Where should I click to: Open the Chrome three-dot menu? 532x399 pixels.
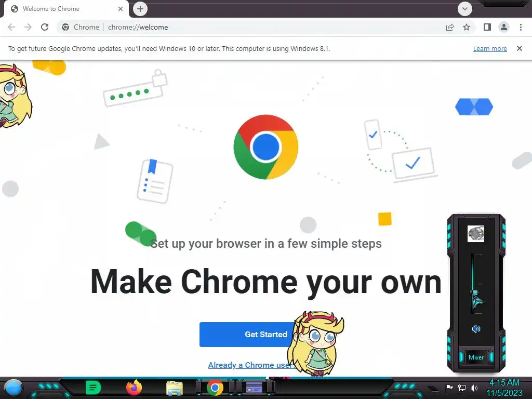521,27
